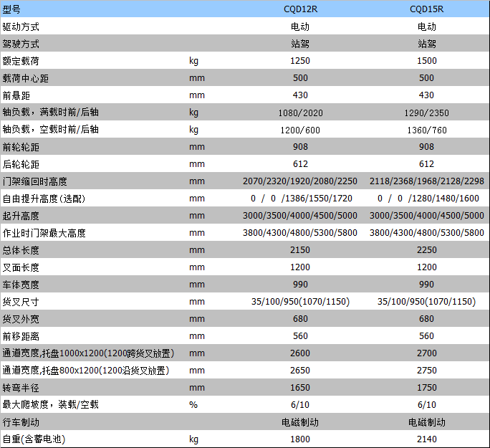Viewport: 490px width, 448px height.
Task: Select the 行车制动 row label
Action: (21, 422)
